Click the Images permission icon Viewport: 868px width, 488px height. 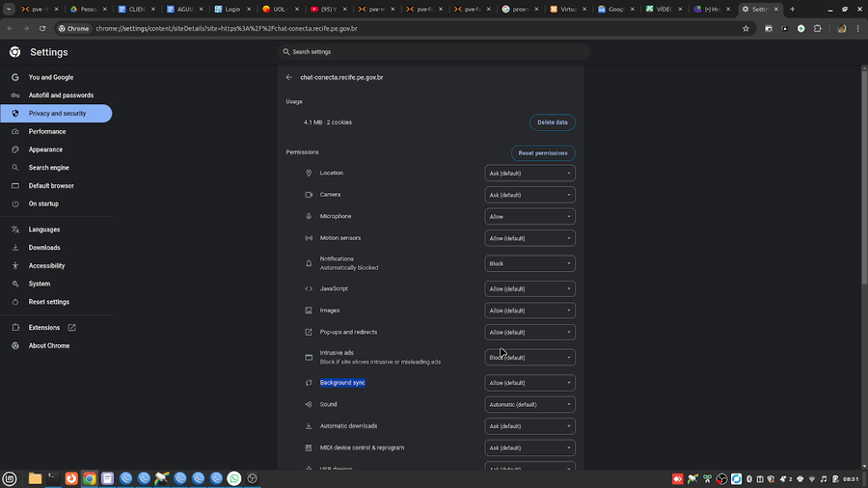(309, 311)
